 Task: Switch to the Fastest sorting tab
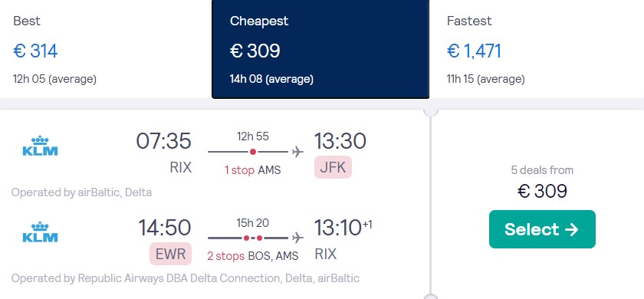point(537,49)
